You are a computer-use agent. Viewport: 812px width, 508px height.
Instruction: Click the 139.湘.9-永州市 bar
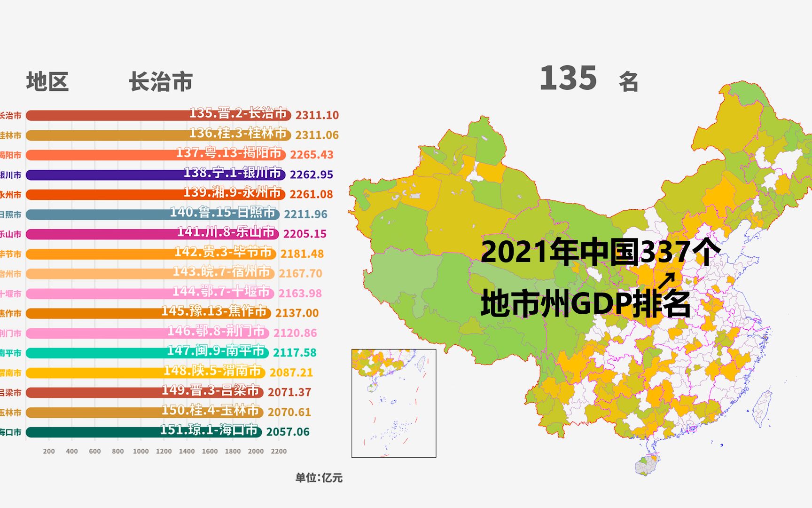[x=156, y=194]
